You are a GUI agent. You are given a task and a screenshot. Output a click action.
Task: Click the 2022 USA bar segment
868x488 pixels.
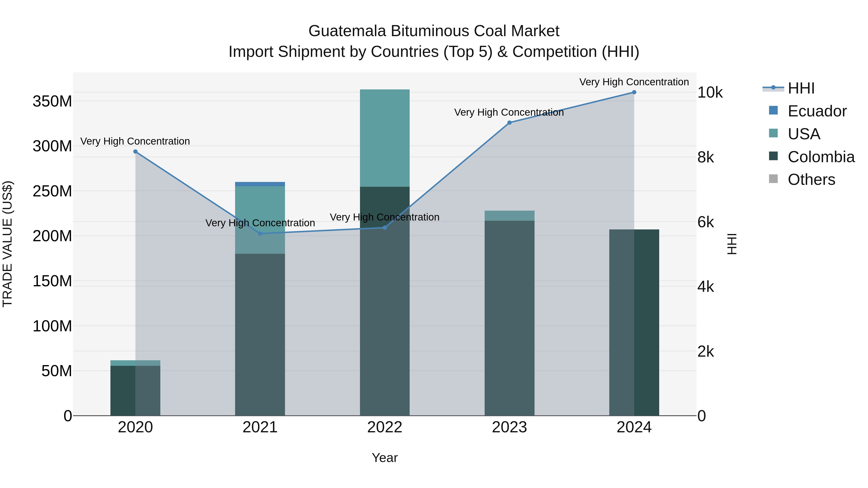pos(385,138)
